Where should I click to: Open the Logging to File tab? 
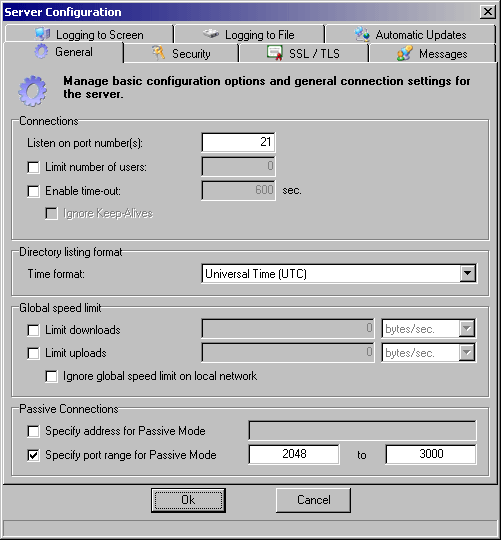(249, 34)
